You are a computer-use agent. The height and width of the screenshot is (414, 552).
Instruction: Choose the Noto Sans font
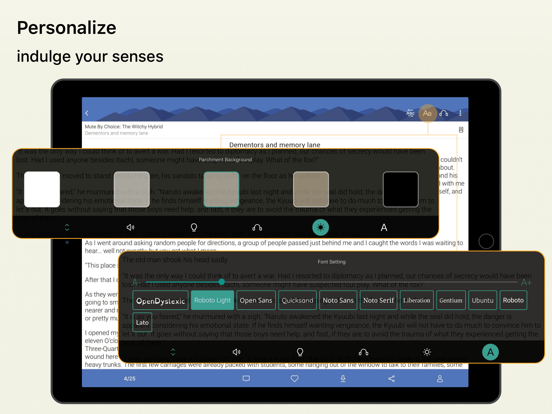click(338, 300)
